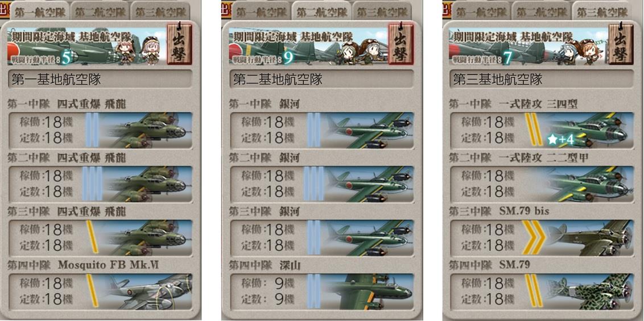Select the SM.79 bis aircraft slot
This screenshot has height=321, width=644.
click(x=542, y=238)
